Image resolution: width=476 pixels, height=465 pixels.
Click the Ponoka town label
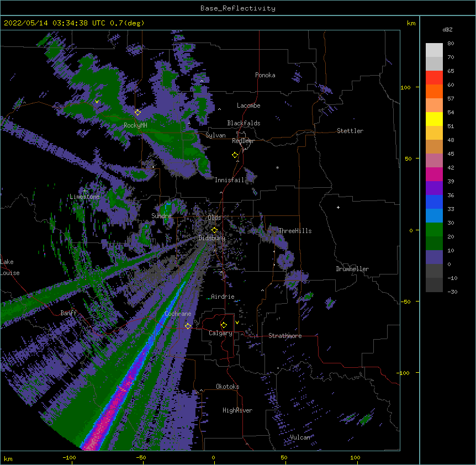click(x=265, y=75)
